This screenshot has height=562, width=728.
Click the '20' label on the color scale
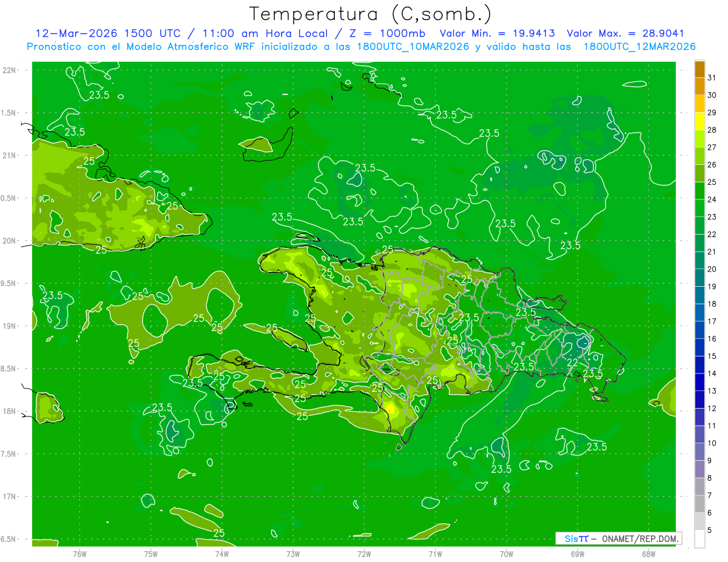(712, 269)
